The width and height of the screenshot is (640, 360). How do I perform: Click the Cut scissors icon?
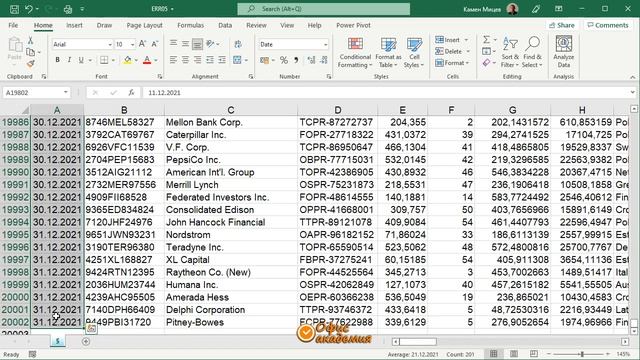pos(30,40)
